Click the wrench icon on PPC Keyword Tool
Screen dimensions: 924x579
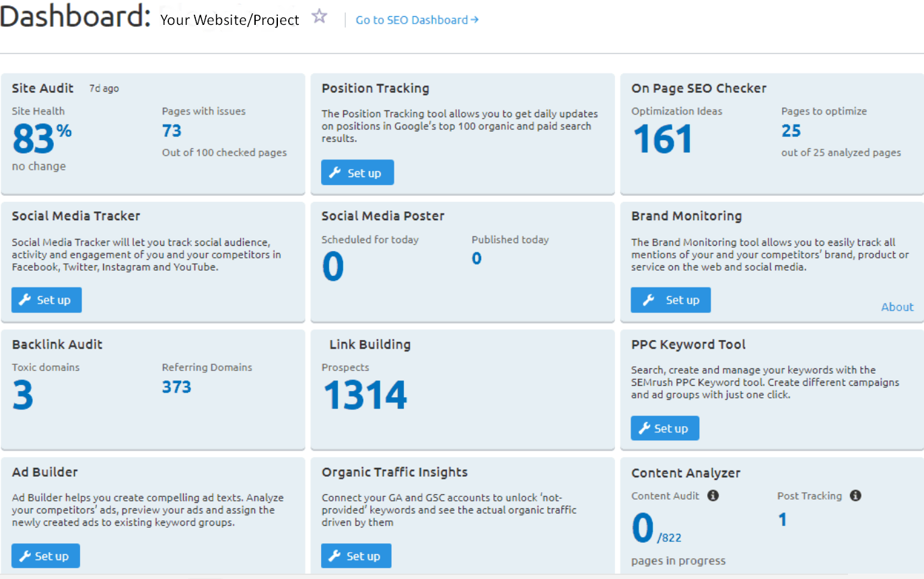pos(643,428)
